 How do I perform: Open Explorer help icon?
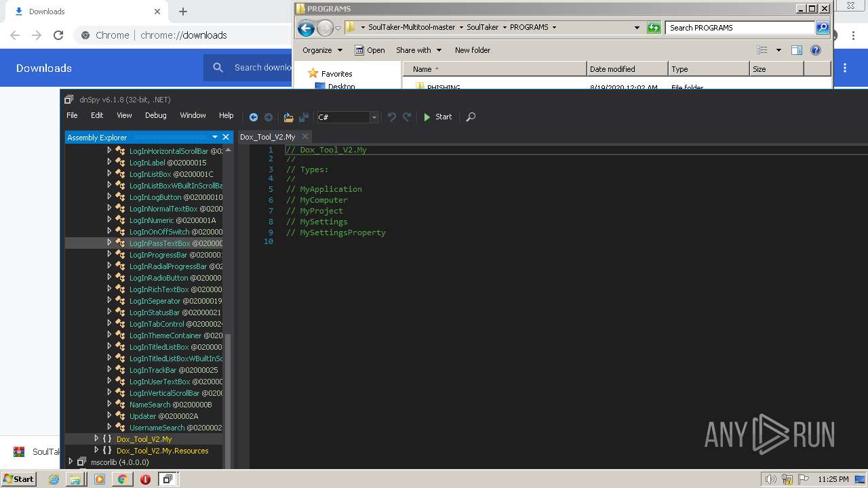click(x=816, y=50)
